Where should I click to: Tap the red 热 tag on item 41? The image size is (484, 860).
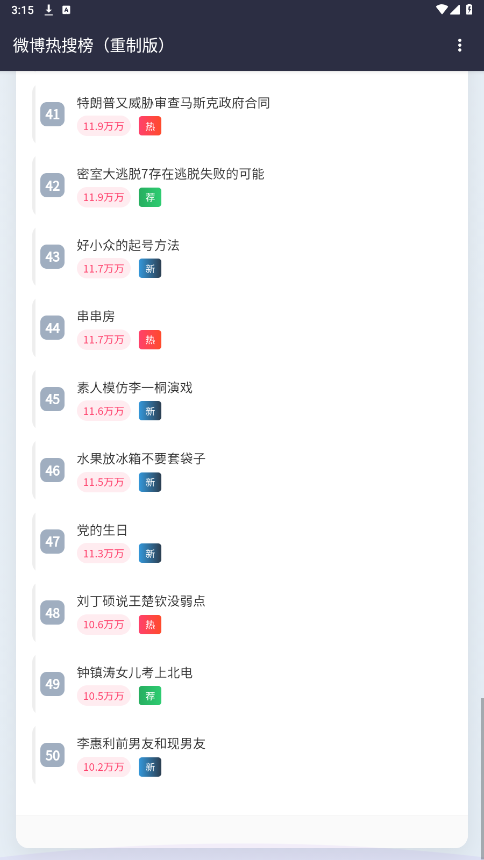click(x=150, y=126)
